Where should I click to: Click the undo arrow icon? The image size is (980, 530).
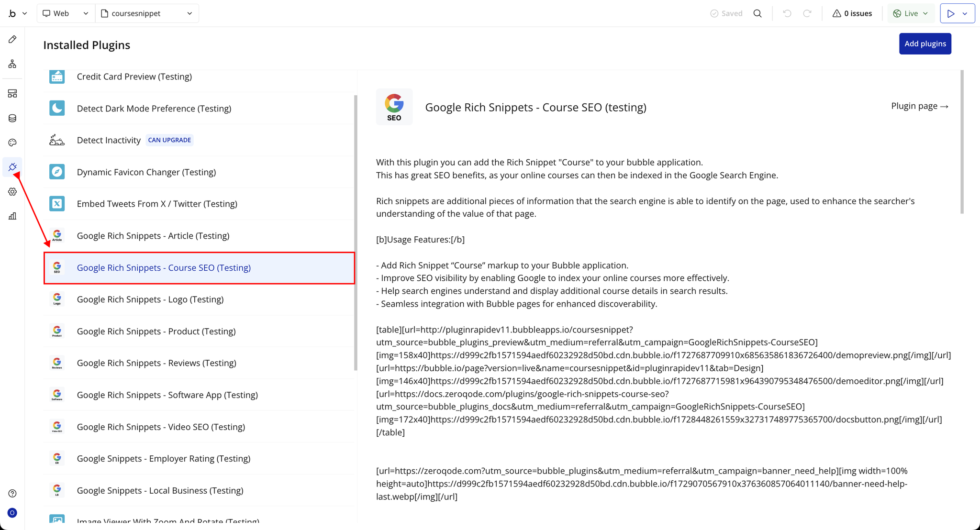[787, 13]
